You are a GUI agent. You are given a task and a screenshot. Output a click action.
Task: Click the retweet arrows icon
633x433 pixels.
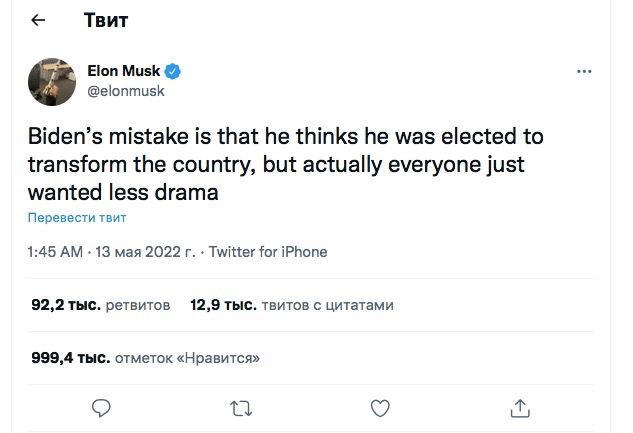pyautogui.click(x=240, y=407)
